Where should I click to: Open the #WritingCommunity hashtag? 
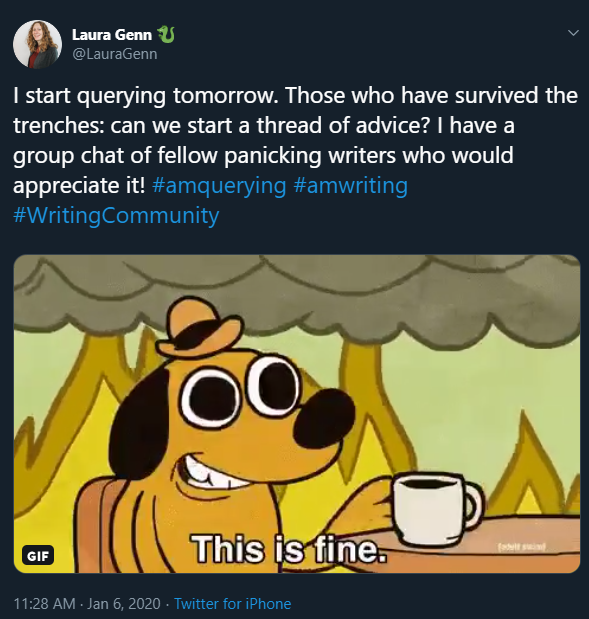[116, 216]
